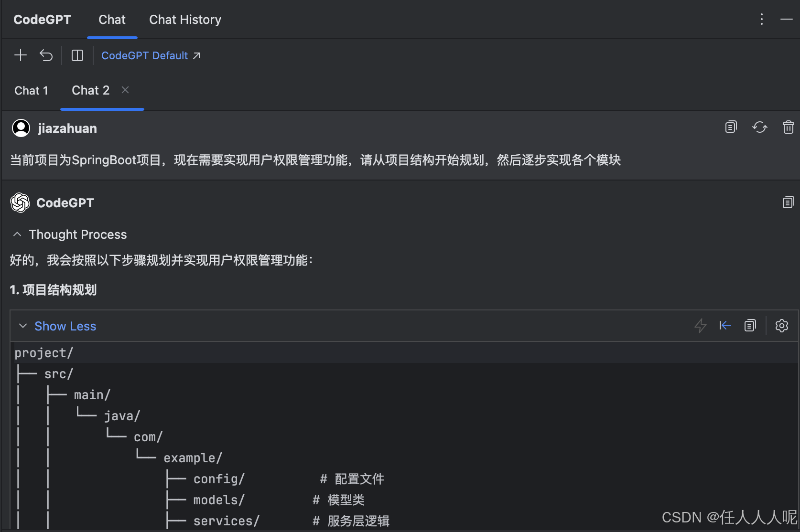800x532 pixels.
Task: Click the com/ folder line
Action: coord(148,437)
